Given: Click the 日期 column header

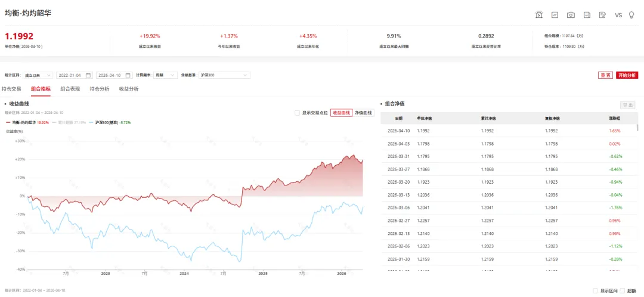Looking at the screenshot, I should click(x=399, y=118).
